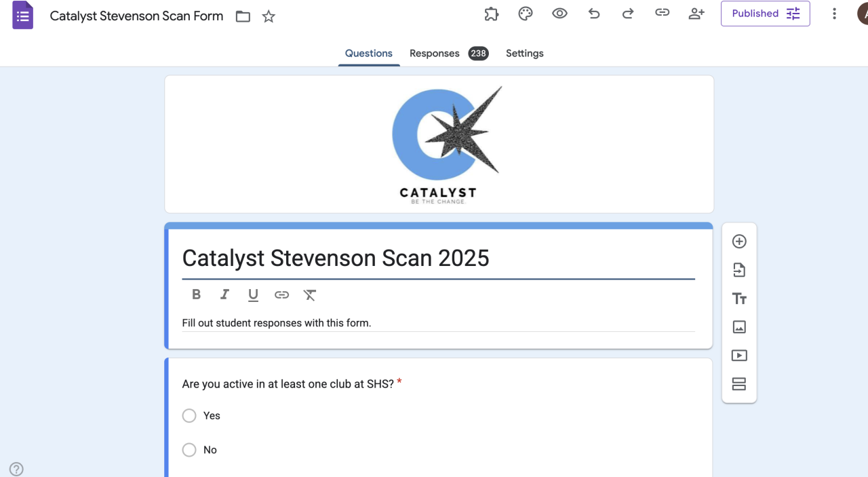Image resolution: width=868 pixels, height=477 pixels.
Task: Select the No radio option
Action: (189, 450)
